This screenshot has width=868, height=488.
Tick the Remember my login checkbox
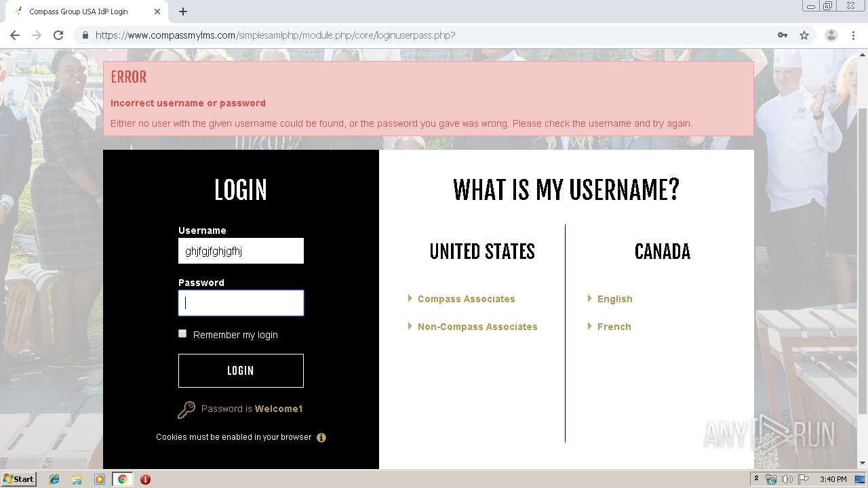pos(182,333)
